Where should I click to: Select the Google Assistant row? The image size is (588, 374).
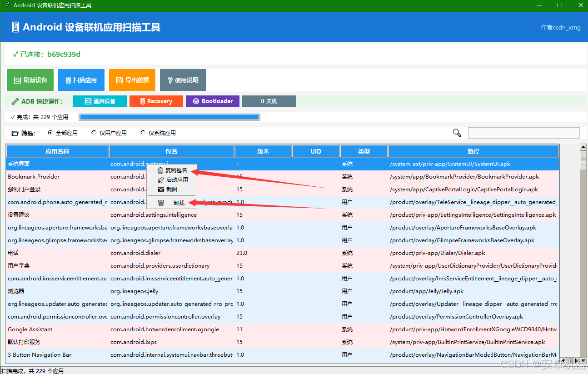[x=282, y=329]
